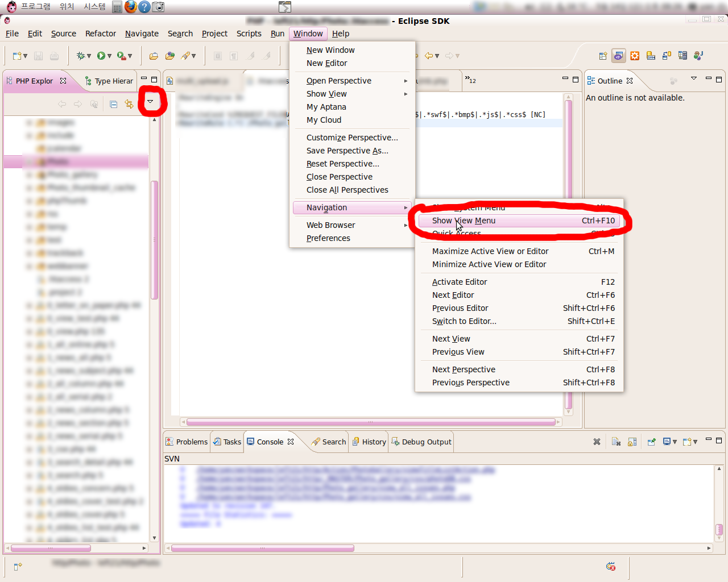Click Remove All Terminated Launches icon
Image resolution: width=728 pixels, height=582 pixels.
pos(616,442)
